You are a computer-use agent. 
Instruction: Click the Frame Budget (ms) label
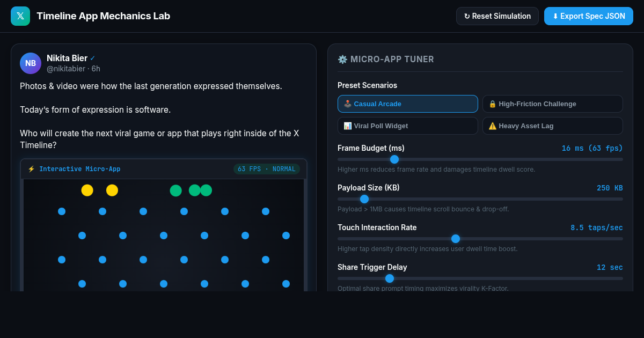(x=371, y=148)
